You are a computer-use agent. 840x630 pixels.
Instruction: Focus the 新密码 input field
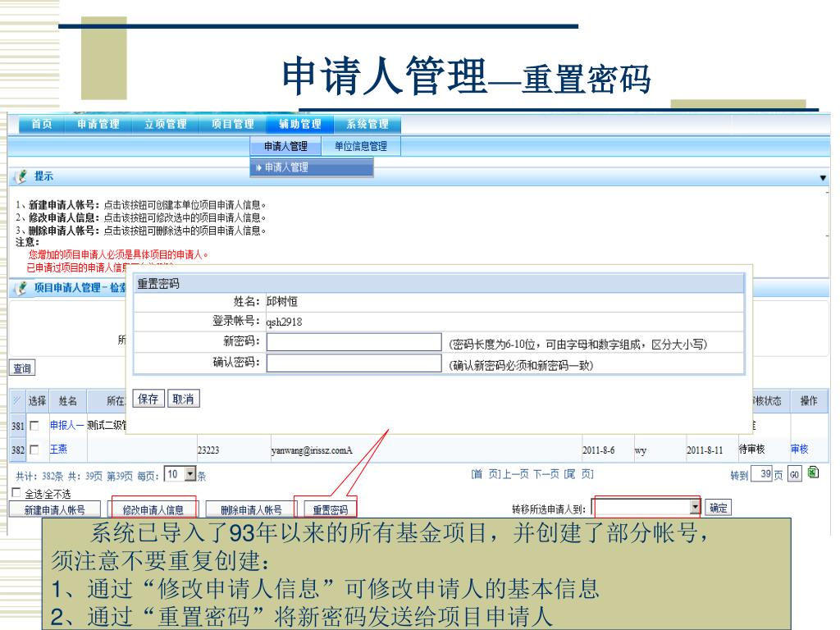pyautogui.click(x=354, y=343)
